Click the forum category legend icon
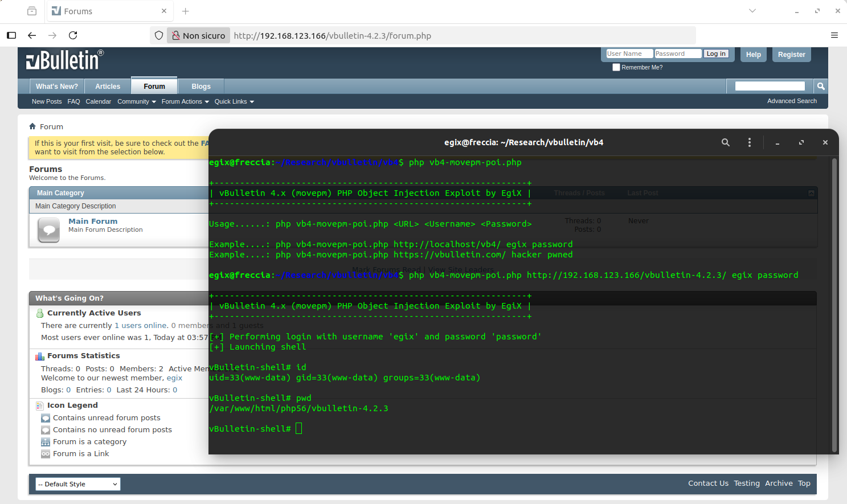Screen dimensions: 847x504 46,442
